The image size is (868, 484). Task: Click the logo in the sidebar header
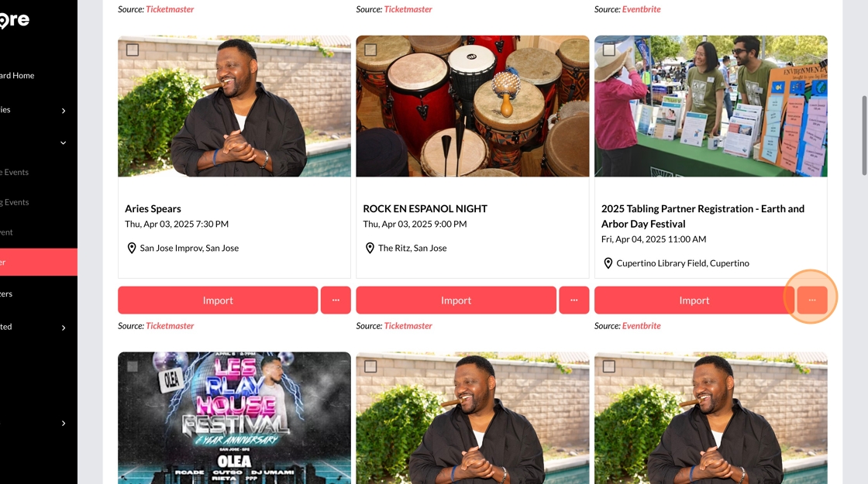[15, 20]
